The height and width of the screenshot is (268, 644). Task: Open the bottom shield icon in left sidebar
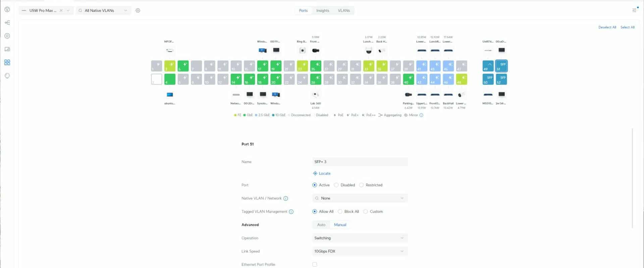[x=7, y=76]
